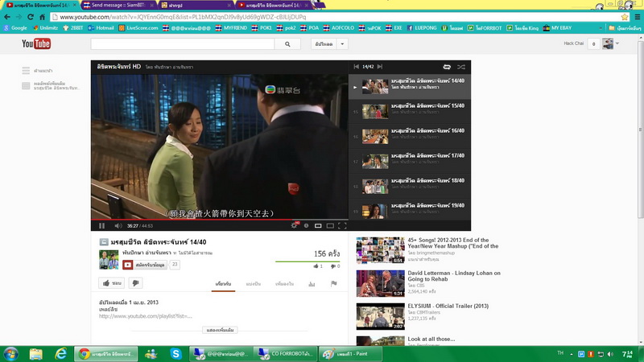
Task: Expand the upload dropdown arrow
Action: tap(342, 44)
